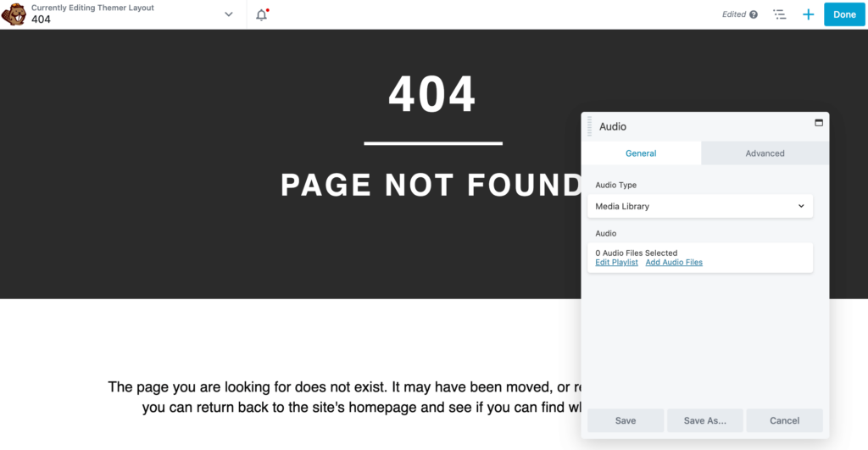Screen dimensions: 868x450
Task: Open the notifications bell icon
Action: click(x=262, y=14)
